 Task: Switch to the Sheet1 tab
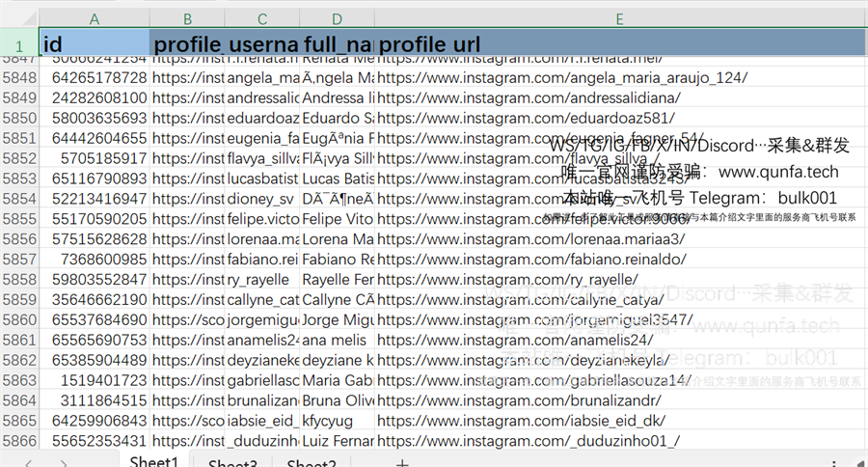coord(154,461)
